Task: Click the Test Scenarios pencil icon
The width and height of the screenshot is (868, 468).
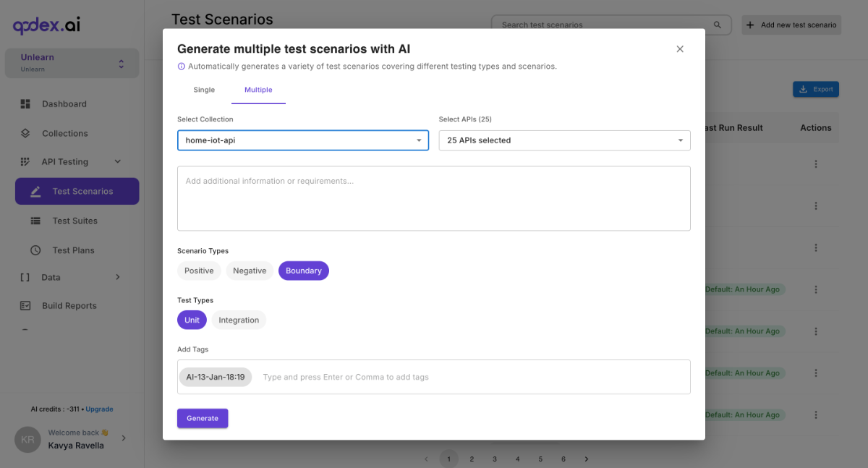Action: pos(35,192)
